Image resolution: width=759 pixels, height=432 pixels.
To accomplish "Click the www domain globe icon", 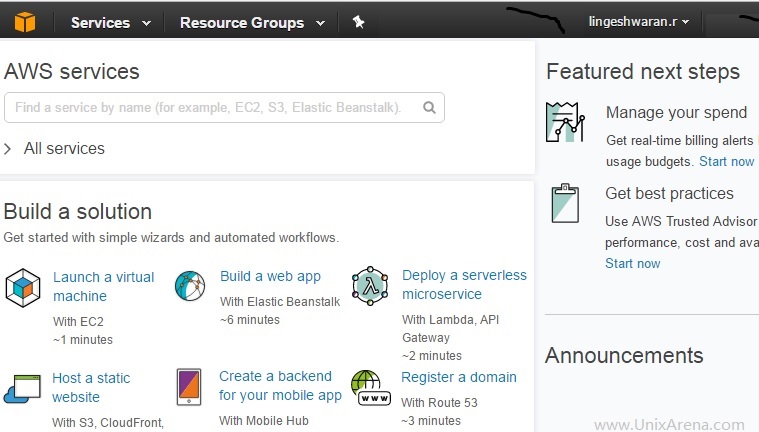I will click(x=370, y=387).
